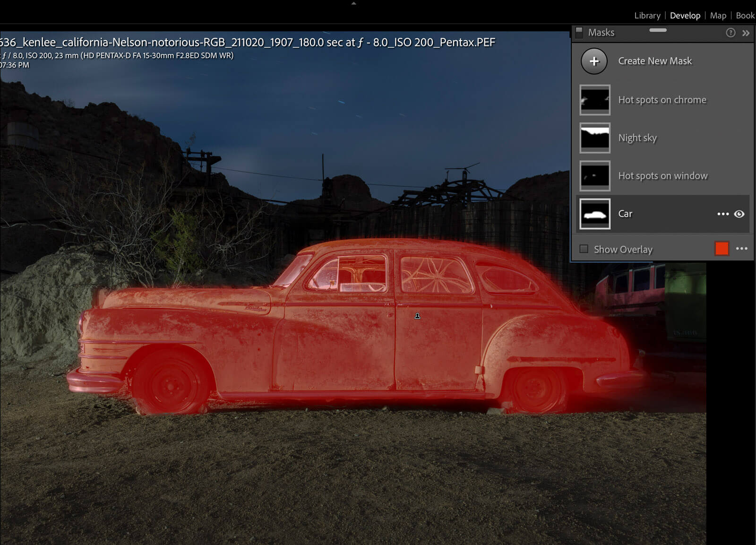Viewport: 756px width, 545px height.
Task: Switch to the Library module
Action: 647,16
